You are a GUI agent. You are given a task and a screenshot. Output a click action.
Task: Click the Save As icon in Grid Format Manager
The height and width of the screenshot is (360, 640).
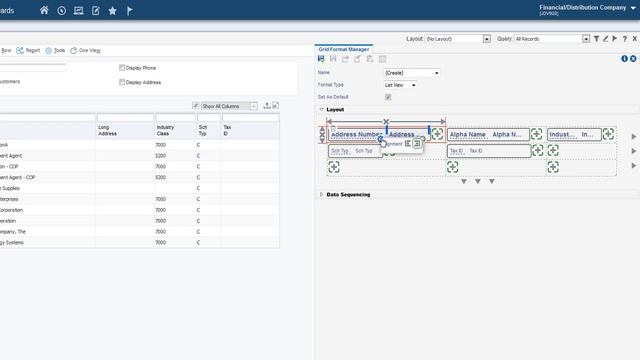pos(333,59)
